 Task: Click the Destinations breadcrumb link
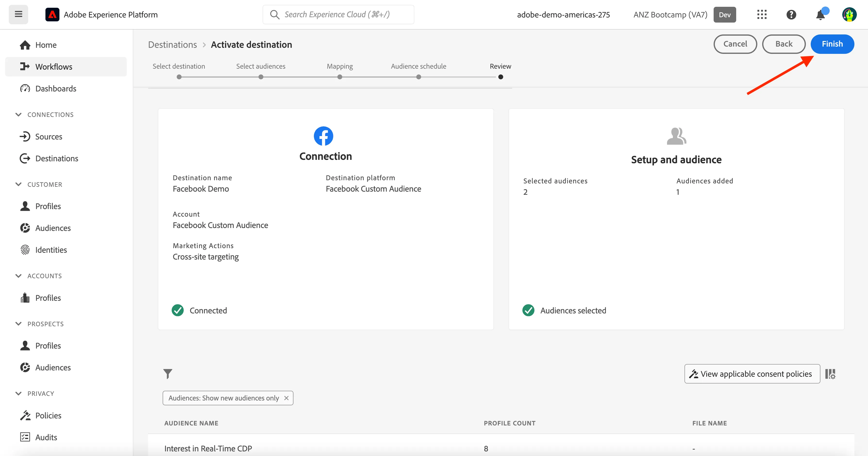(x=173, y=44)
